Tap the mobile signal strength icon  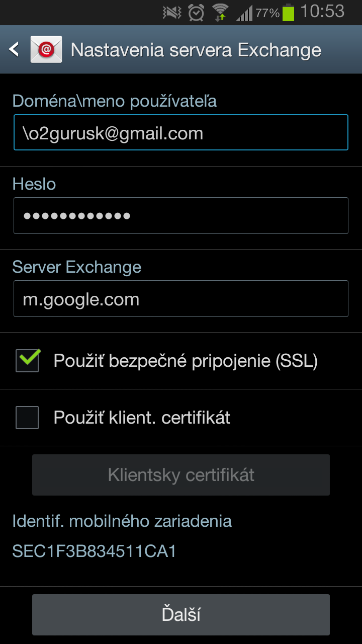coord(244,13)
